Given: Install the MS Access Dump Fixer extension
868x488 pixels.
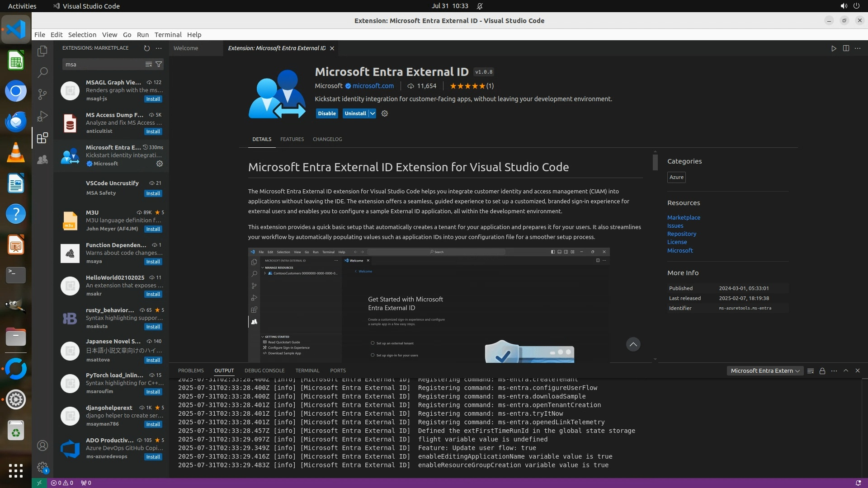Looking at the screenshot, I should click(x=153, y=131).
